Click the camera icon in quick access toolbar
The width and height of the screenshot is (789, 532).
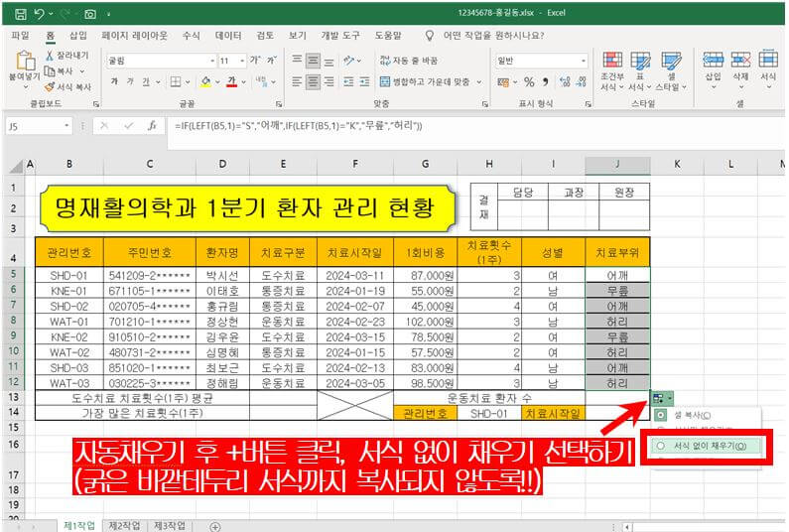point(90,14)
